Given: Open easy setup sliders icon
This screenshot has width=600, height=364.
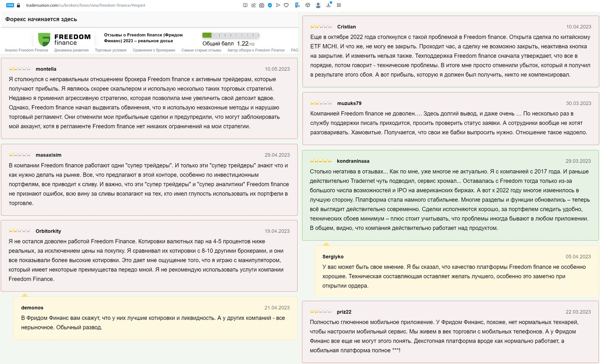Looking at the screenshot, I should click(339, 5).
